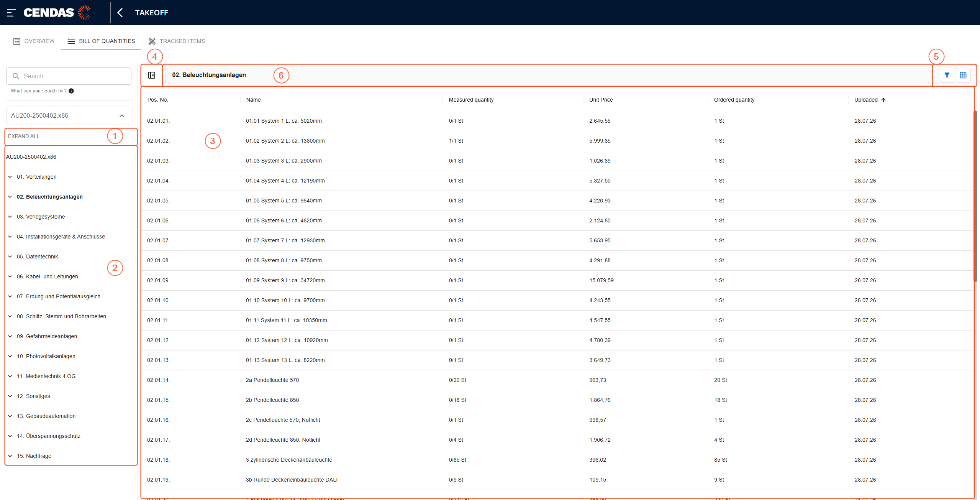Click the Search input field
Viewport: 980px width, 500px height.
coord(69,76)
